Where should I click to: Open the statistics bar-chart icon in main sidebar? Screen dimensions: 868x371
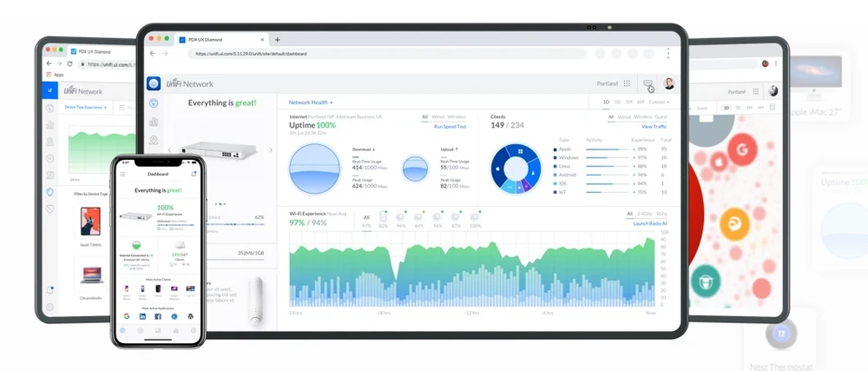[x=154, y=122]
